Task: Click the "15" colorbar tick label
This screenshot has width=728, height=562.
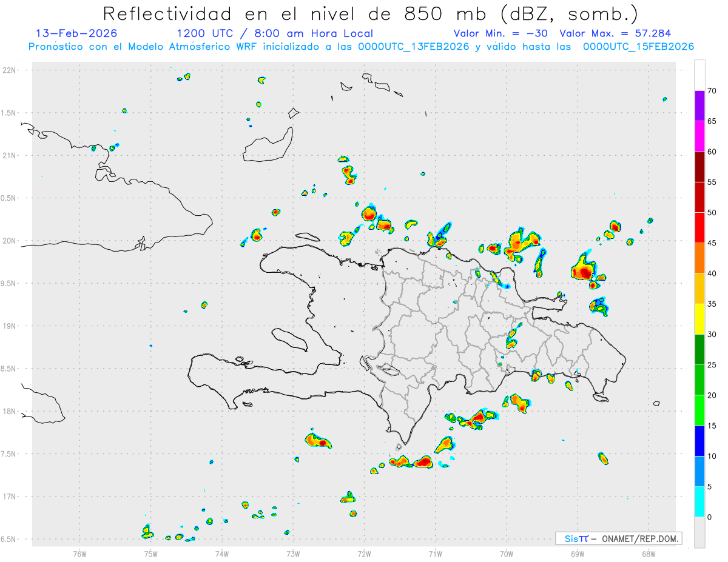Action: pos(712,426)
